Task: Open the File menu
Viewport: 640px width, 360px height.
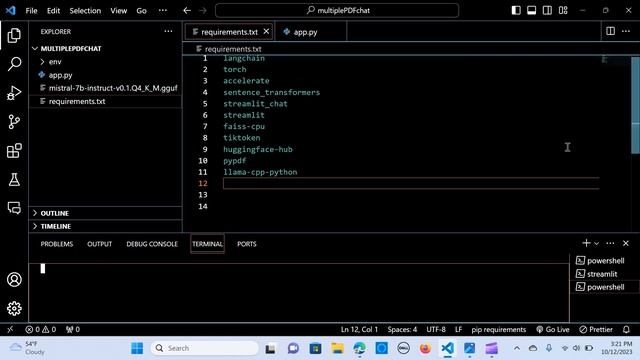Action: 31,11
